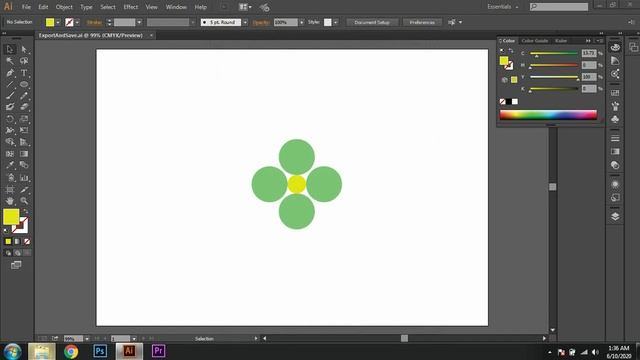This screenshot has height=360, width=640.
Task: Open the Symbols panel from dock
Action: point(615,119)
